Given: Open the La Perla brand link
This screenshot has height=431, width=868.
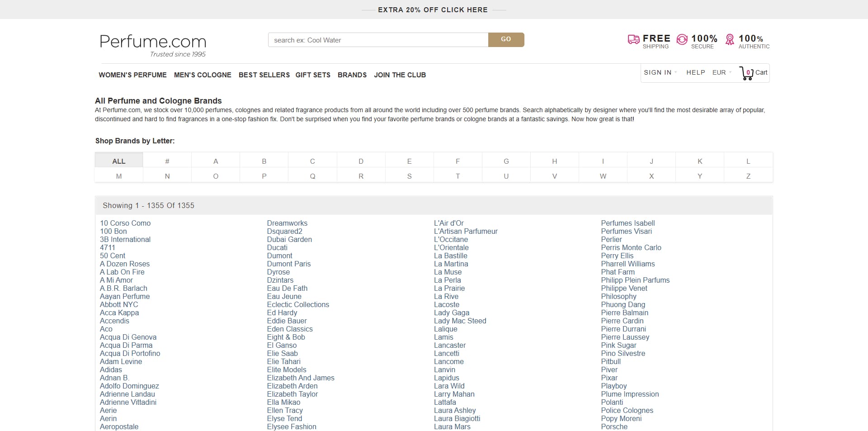Looking at the screenshot, I should [448, 280].
